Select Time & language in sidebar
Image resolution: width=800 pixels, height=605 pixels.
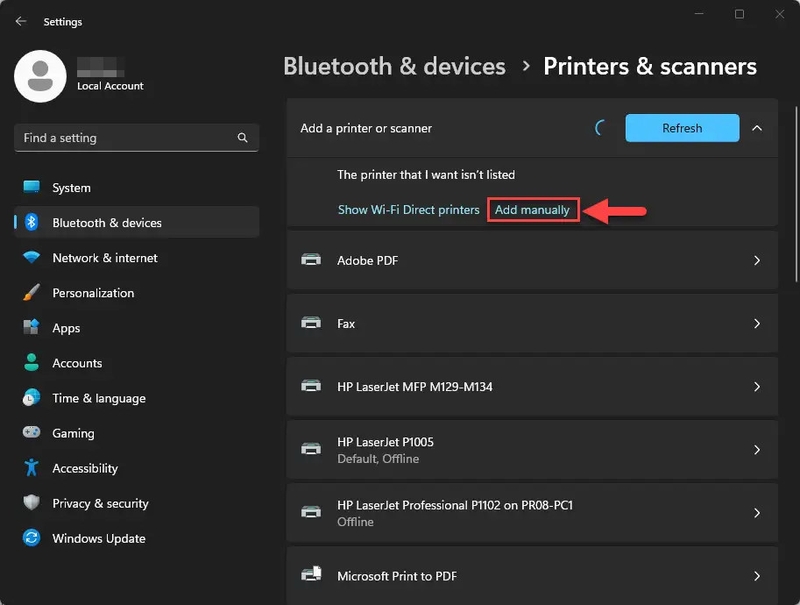(x=98, y=398)
